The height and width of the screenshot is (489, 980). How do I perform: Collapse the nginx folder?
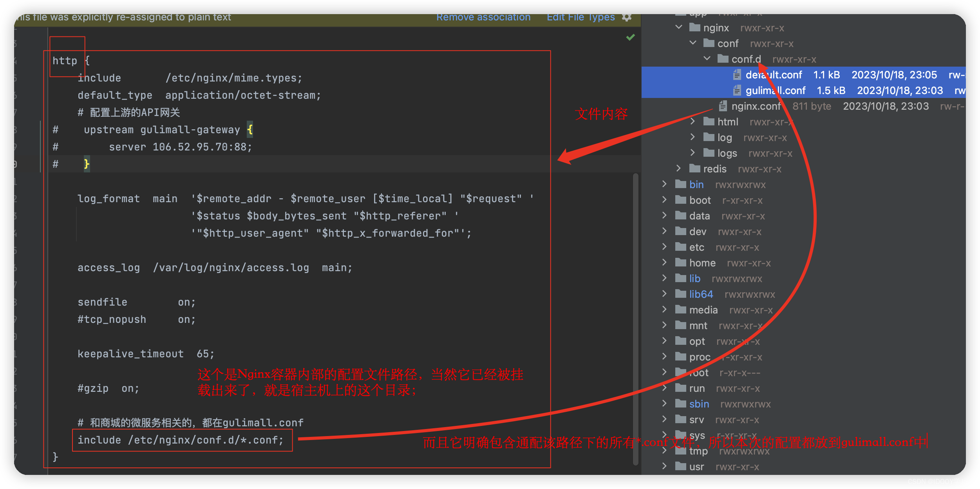pos(679,27)
